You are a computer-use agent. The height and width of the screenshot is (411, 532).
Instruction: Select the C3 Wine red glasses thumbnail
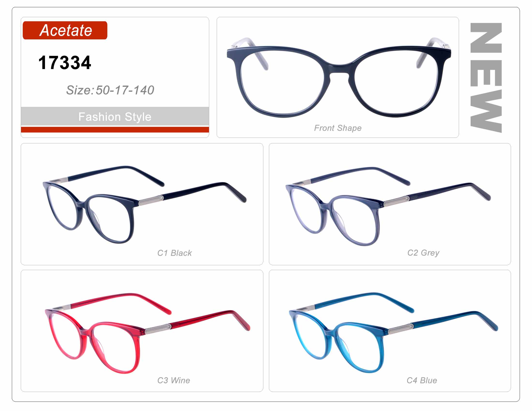148,333
